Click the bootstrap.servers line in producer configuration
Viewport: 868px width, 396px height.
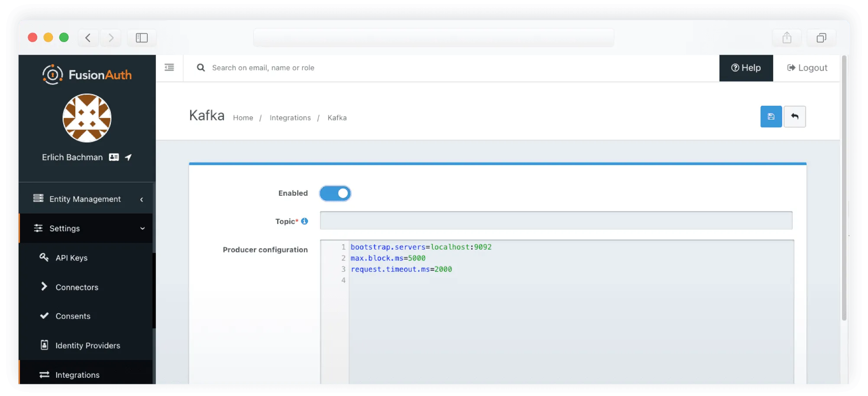point(421,247)
